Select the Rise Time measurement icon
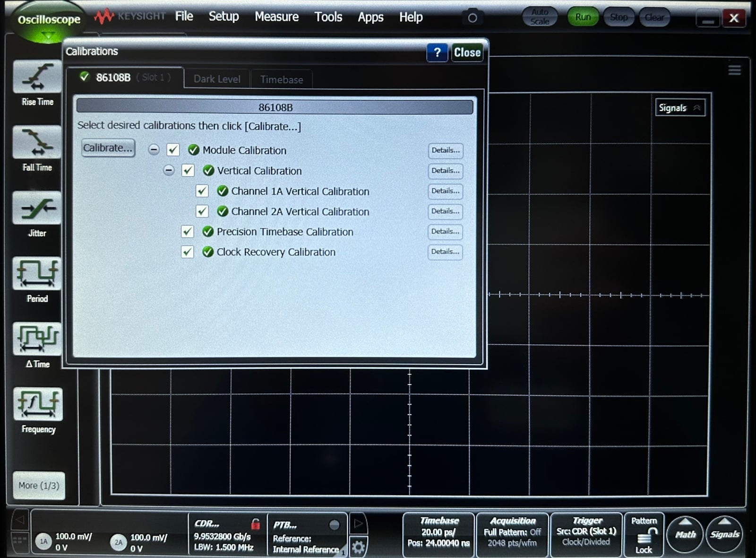Image resolution: width=756 pixels, height=558 pixels. click(x=37, y=78)
